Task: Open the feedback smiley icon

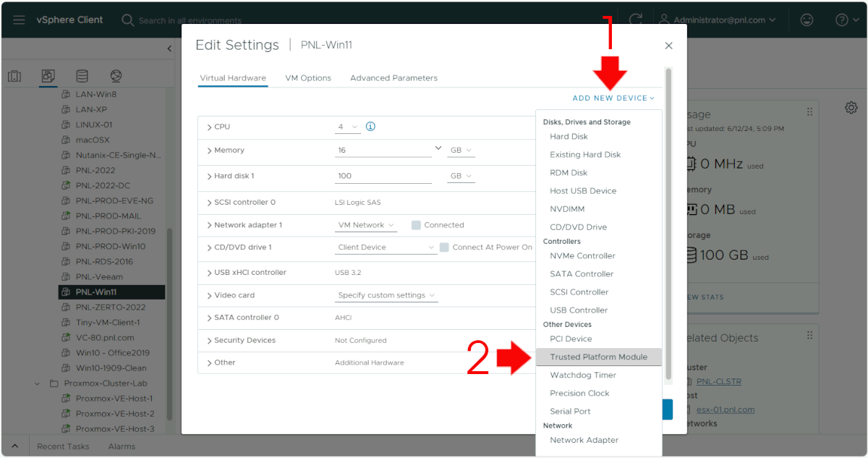Action: [807, 20]
